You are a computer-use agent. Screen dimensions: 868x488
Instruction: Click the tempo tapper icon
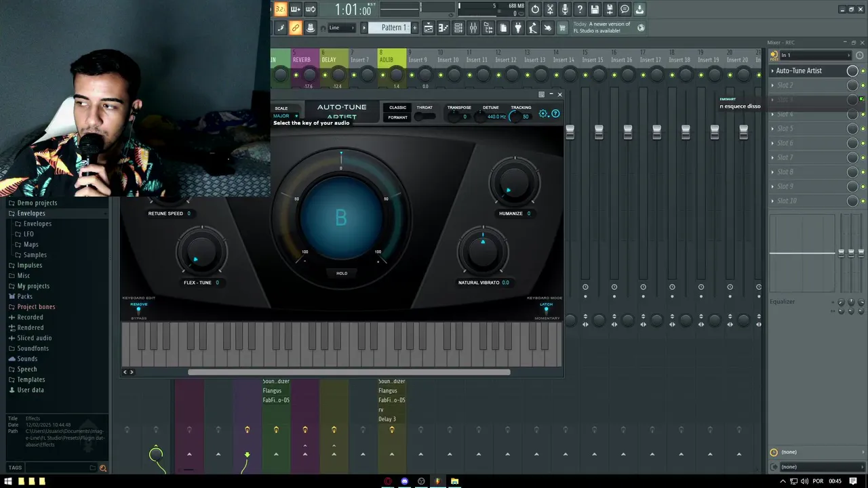pyautogui.click(x=533, y=28)
